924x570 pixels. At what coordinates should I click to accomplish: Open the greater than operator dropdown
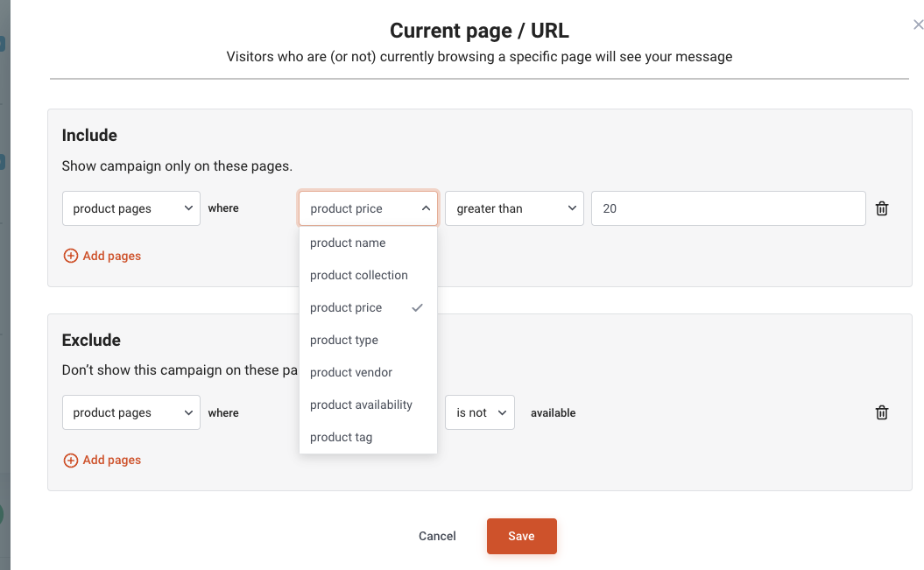point(514,208)
